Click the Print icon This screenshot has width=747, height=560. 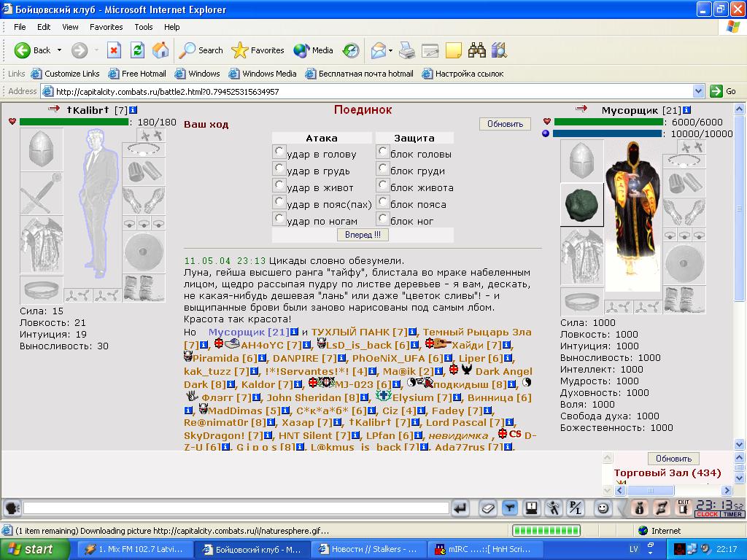[x=407, y=50]
